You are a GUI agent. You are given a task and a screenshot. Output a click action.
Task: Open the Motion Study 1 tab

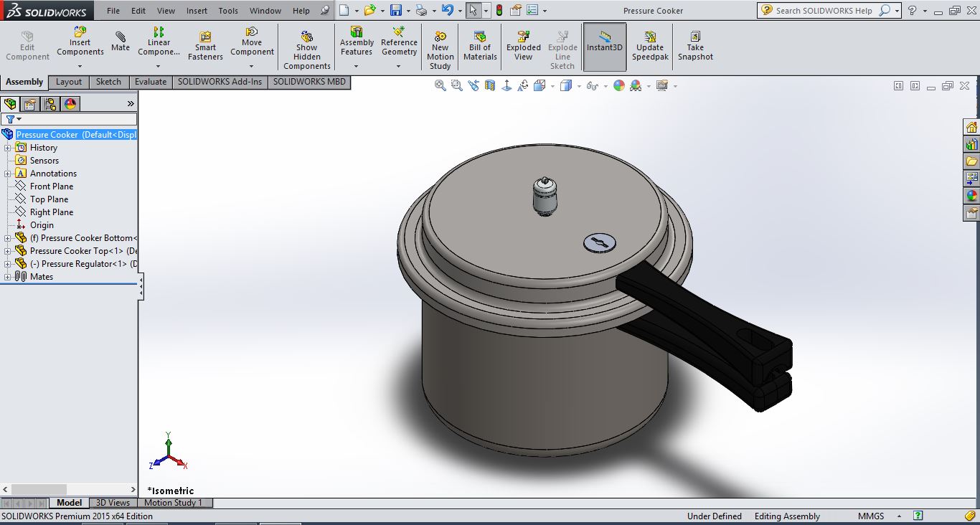[174, 503]
